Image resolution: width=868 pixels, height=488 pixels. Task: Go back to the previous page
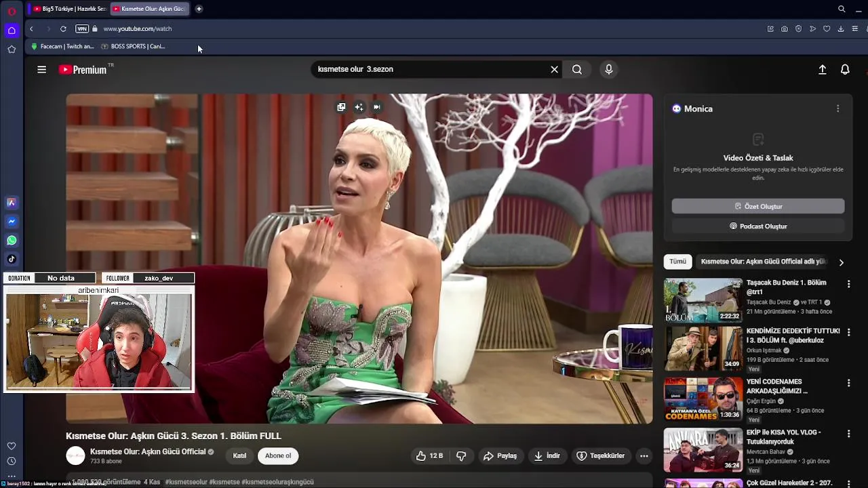31,29
